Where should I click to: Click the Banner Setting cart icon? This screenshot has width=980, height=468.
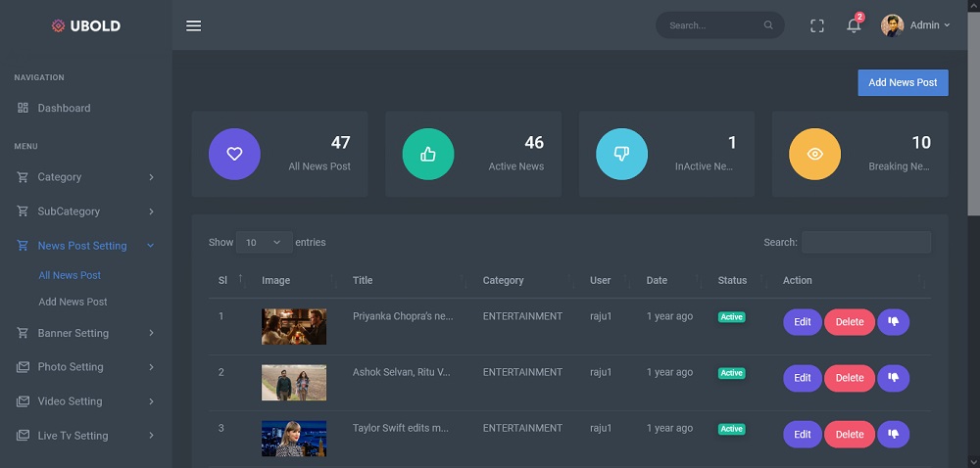[x=24, y=333]
